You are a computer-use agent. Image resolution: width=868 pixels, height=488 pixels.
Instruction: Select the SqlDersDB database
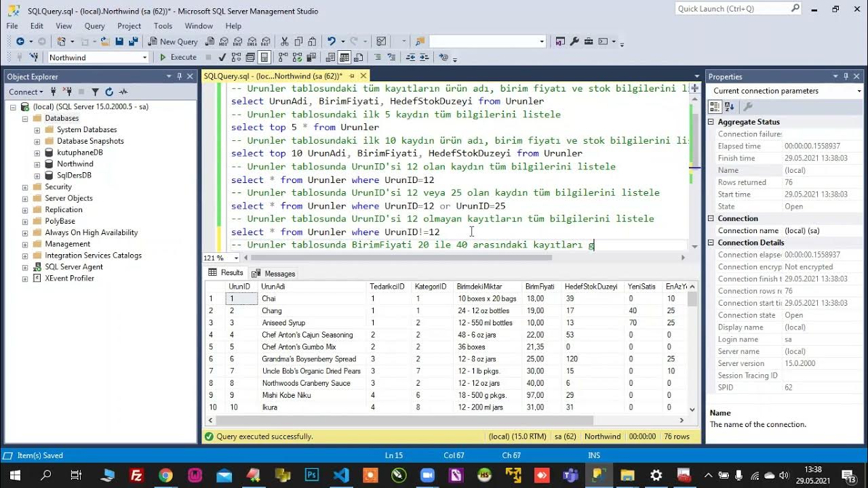74,175
